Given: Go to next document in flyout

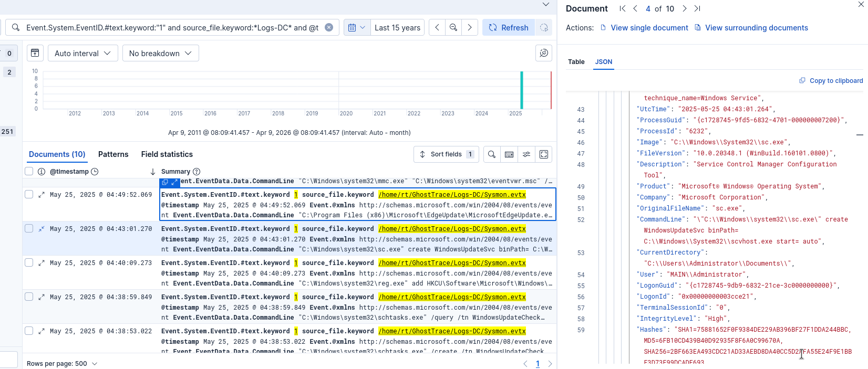Looking at the screenshot, I should click(x=684, y=8).
